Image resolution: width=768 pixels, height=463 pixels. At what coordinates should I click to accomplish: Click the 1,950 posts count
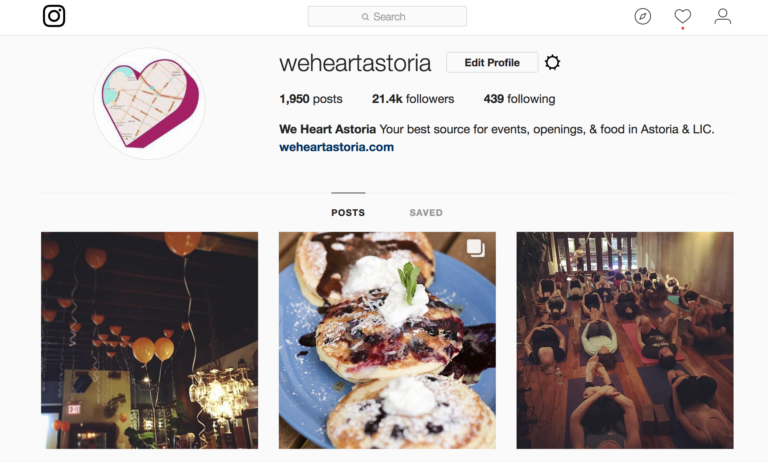[311, 99]
